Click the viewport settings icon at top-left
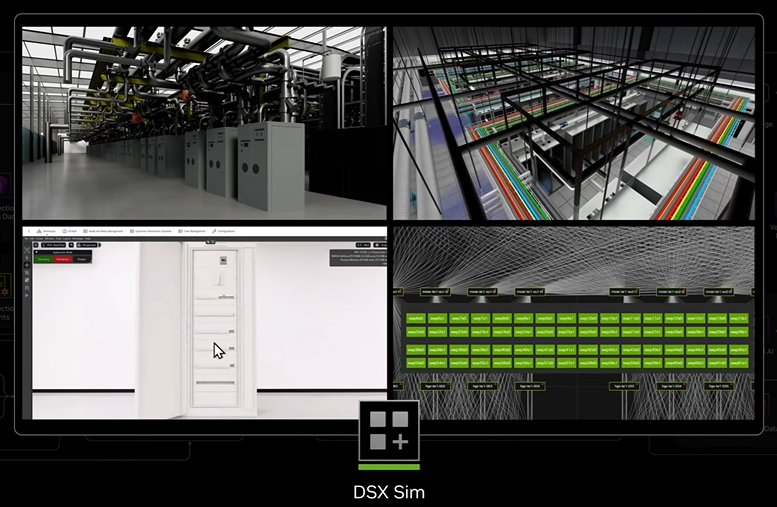777x507 pixels. click(37, 244)
